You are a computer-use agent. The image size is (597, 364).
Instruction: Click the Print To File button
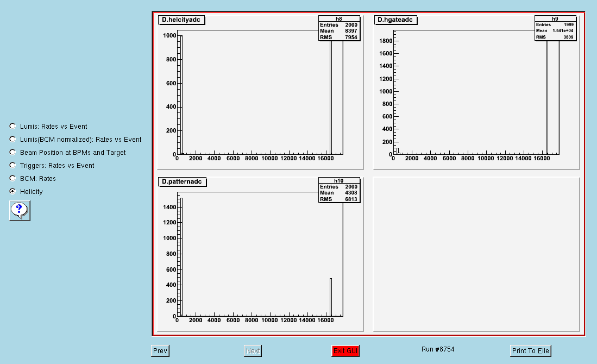coord(530,350)
